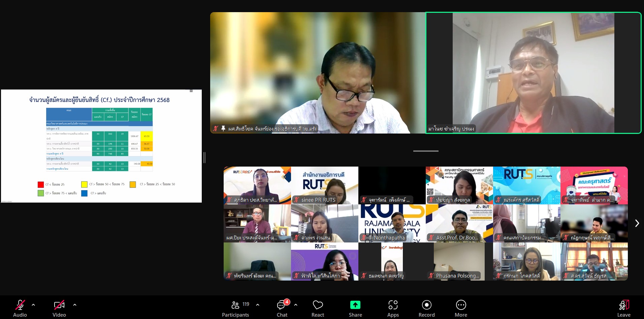
Task: Expand video settings caret
Action: pos(75,305)
